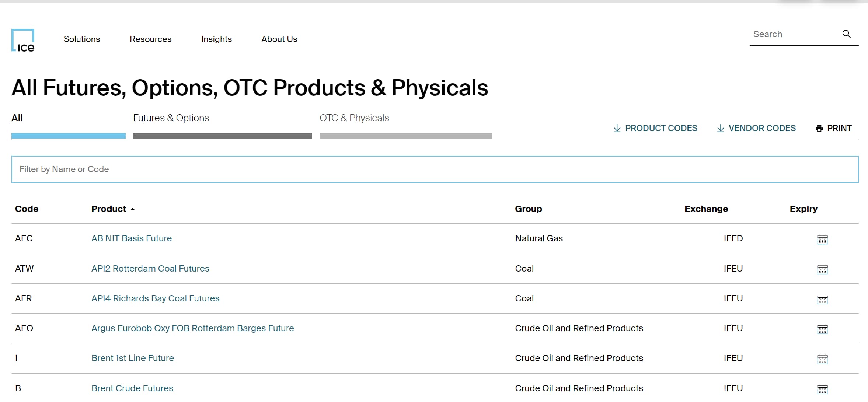Open the Solutions menu
Image resolution: width=868 pixels, height=402 pixels.
click(x=82, y=39)
